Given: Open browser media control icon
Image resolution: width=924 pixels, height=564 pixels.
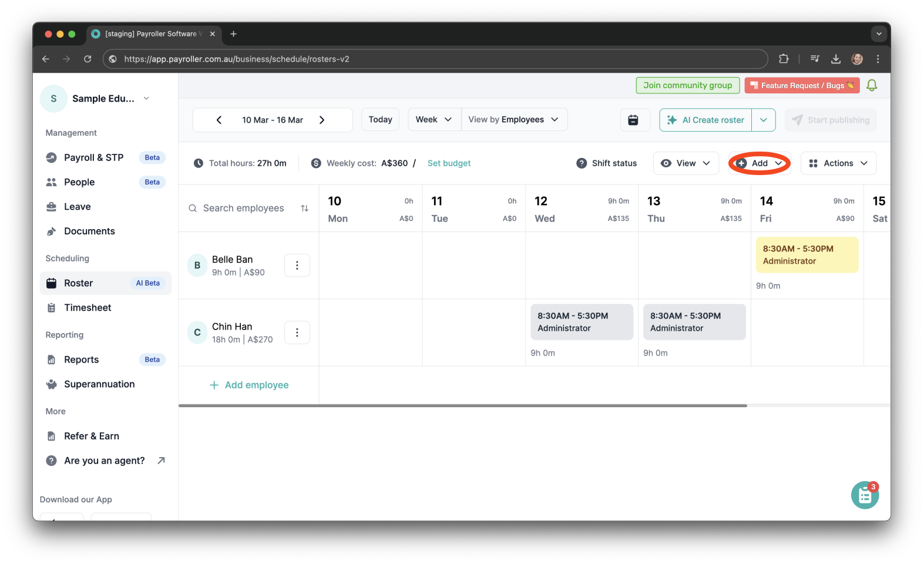Looking at the screenshot, I should point(815,59).
